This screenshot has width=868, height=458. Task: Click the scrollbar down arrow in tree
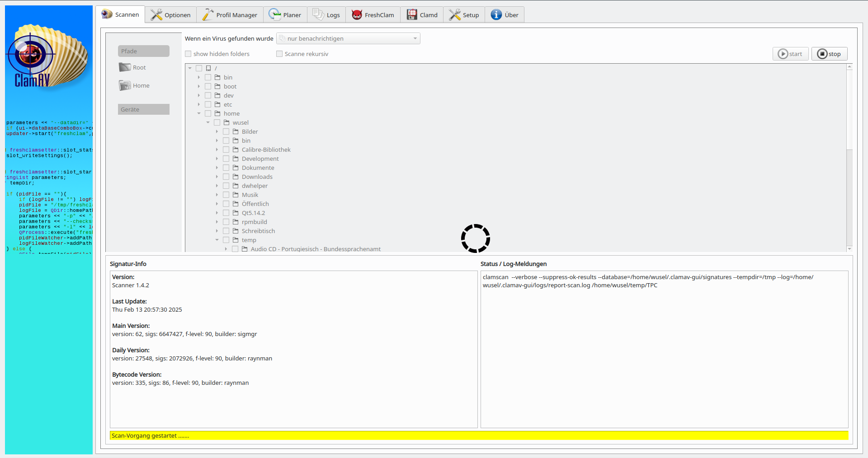coord(849,249)
